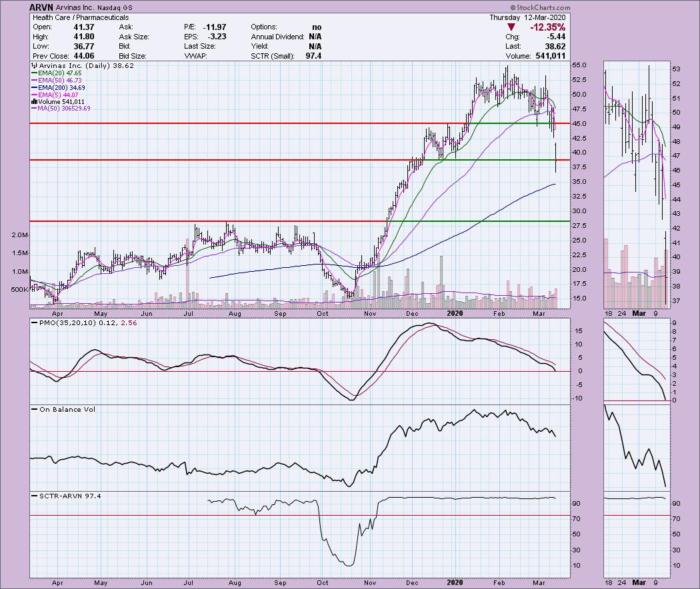Select the Health Care / Pharmaceuticals sector label

(x=81, y=17)
